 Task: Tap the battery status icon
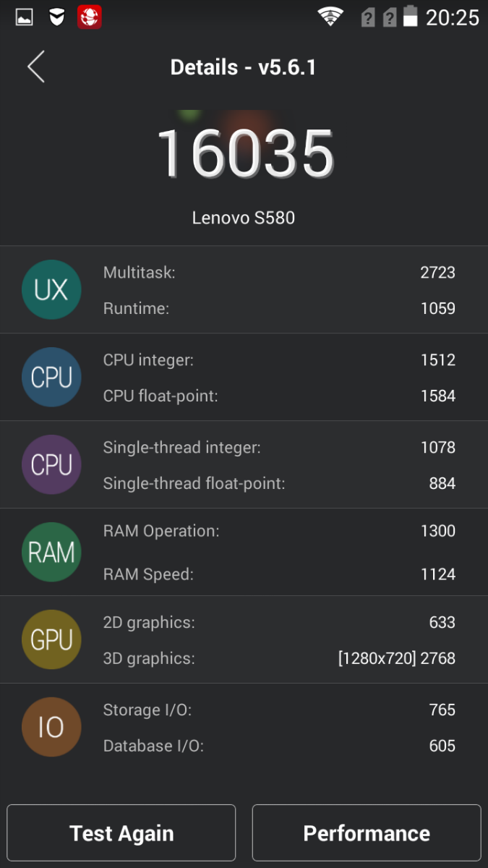tap(410, 17)
